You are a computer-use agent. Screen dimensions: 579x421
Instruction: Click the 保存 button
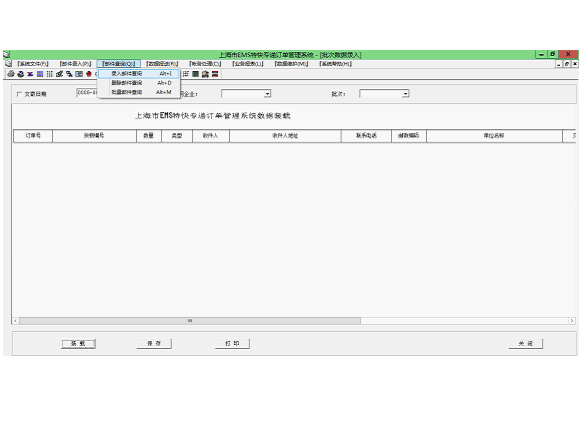[154, 343]
